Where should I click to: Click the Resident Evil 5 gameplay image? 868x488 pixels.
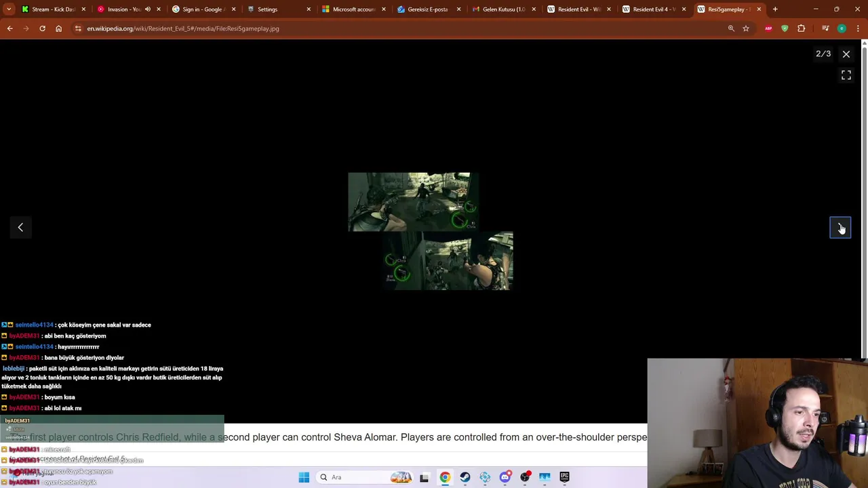pyautogui.click(x=431, y=231)
